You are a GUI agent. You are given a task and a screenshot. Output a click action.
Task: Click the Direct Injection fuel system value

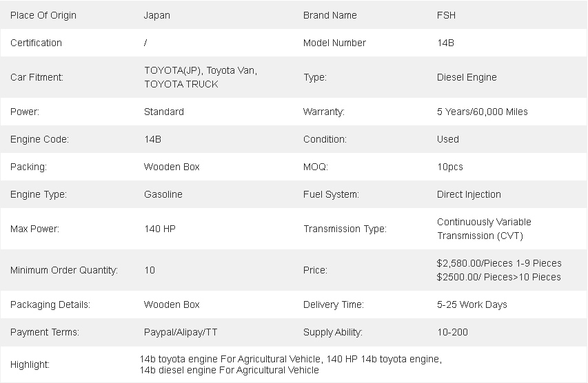[469, 194]
